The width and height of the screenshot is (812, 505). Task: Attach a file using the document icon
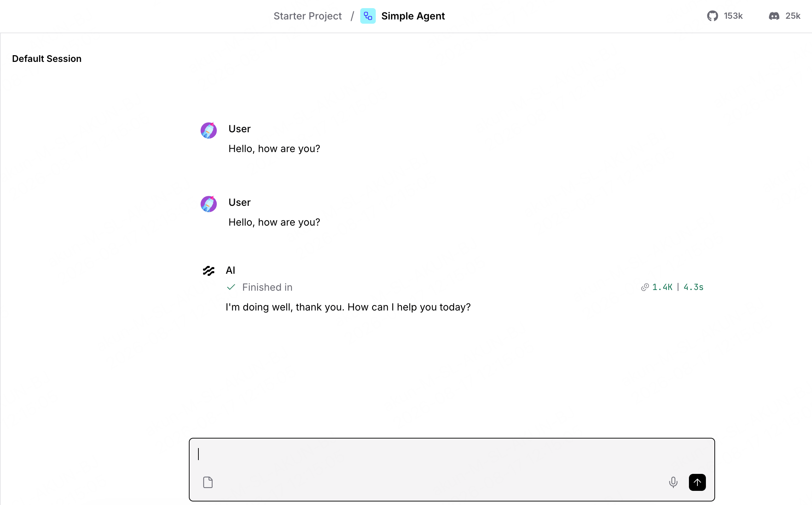click(x=208, y=482)
